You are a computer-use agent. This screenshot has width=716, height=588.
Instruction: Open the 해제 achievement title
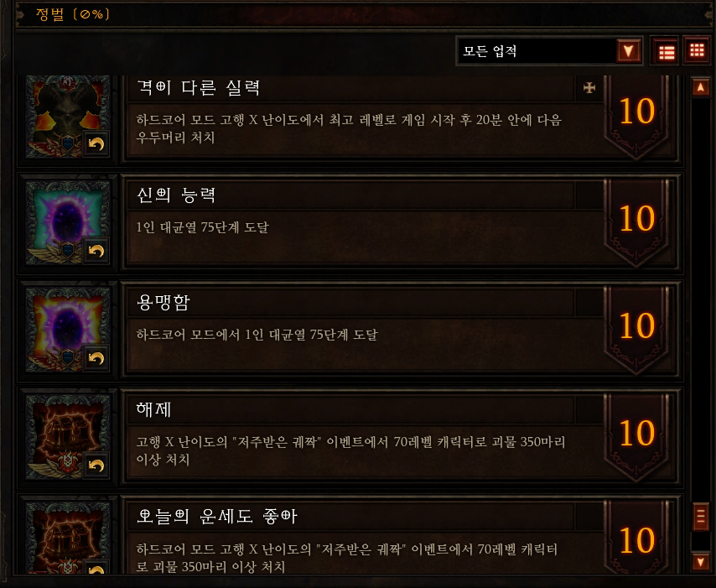click(x=154, y=409)
